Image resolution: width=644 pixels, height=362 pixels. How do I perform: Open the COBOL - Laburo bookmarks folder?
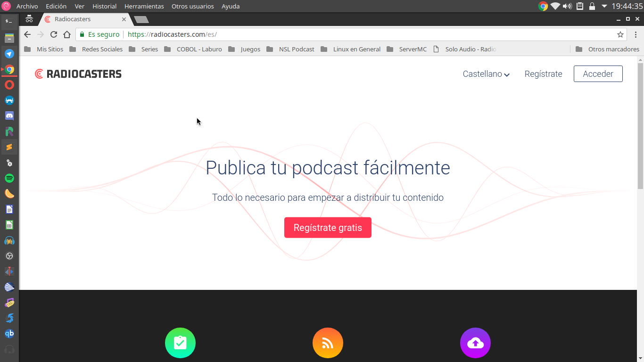click(193, 49)
